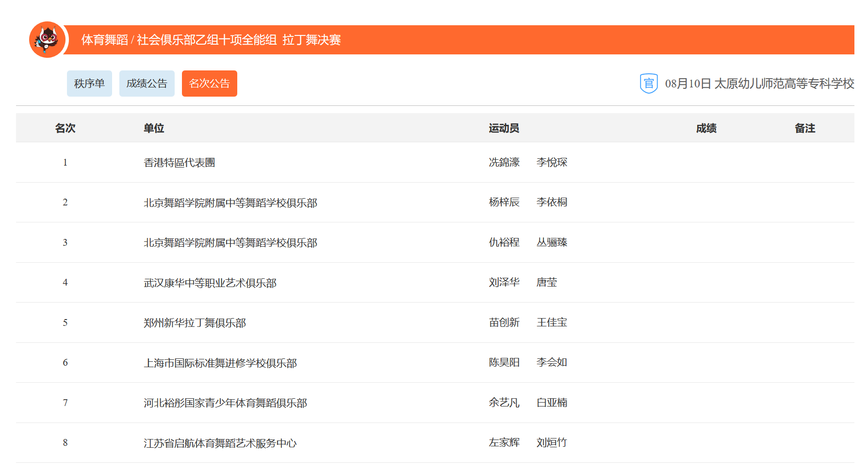Click rank number 4 in 武汉康华 row
Image resolution: width=868 pixels, height=474 pixels.
click(65, 282)
